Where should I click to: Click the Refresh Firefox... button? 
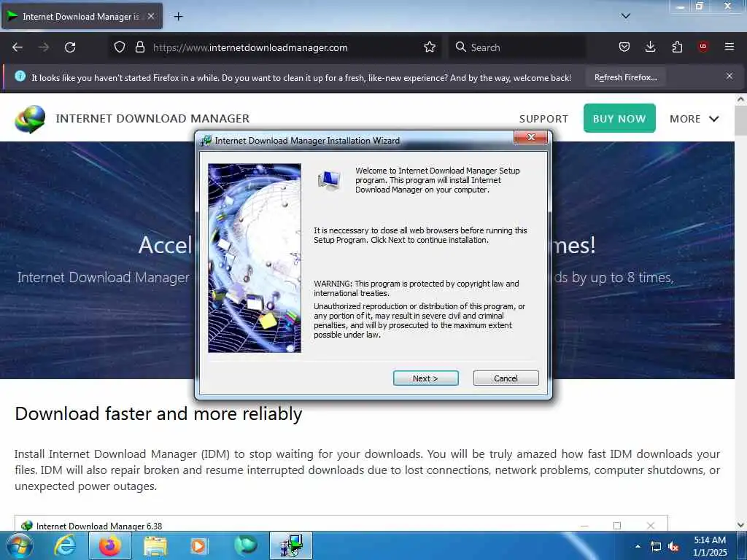coord(625,77)
